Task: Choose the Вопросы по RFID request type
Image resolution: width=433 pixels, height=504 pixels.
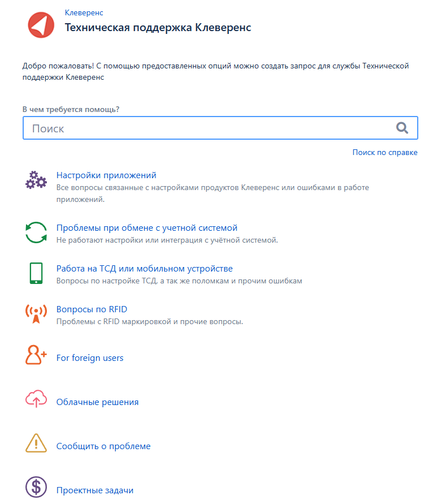Action: tap(92, 309)
